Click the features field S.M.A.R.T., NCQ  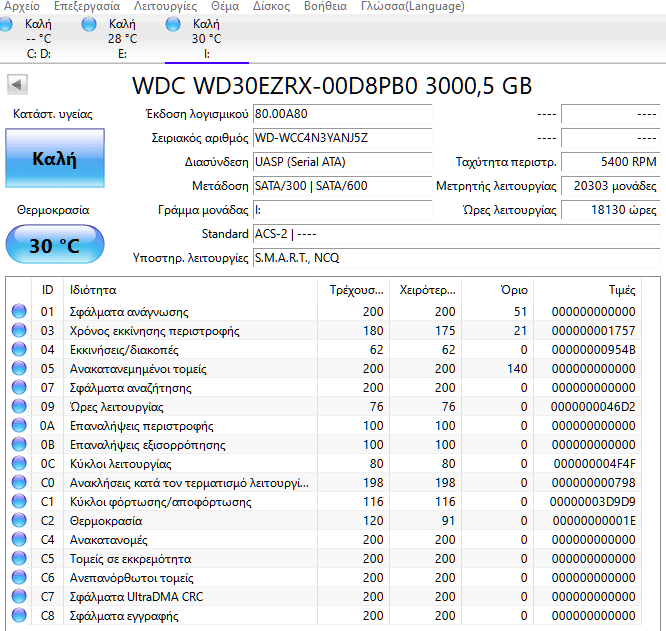tap(457, 258)
